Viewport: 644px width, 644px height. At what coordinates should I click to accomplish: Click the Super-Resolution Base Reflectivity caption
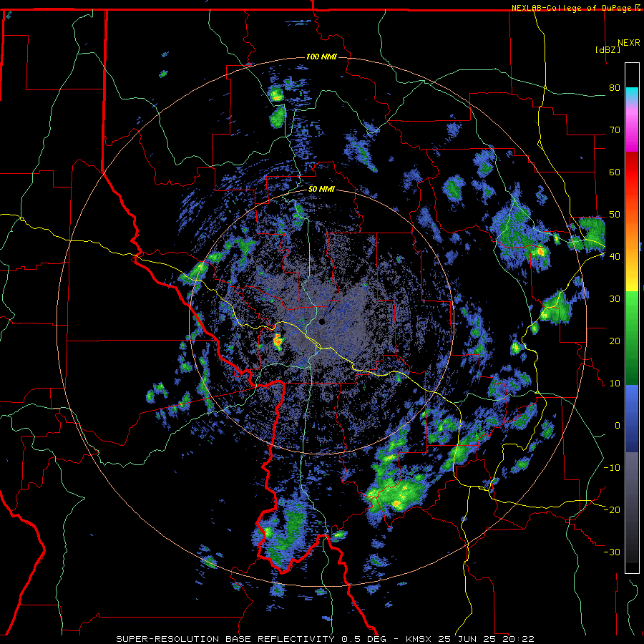click(325, 639)
